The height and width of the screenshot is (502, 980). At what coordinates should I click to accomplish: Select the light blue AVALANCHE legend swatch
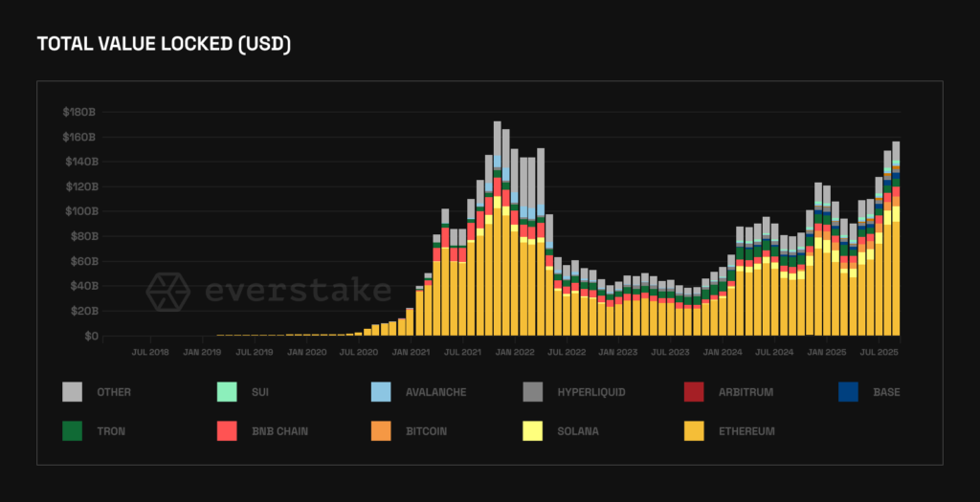point(381,392)
